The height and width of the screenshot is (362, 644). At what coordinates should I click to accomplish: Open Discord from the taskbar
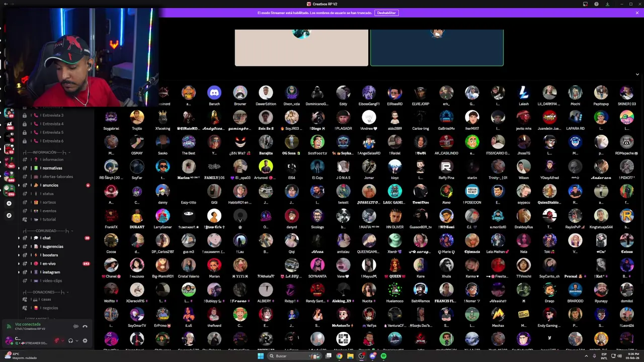[372, 356]
